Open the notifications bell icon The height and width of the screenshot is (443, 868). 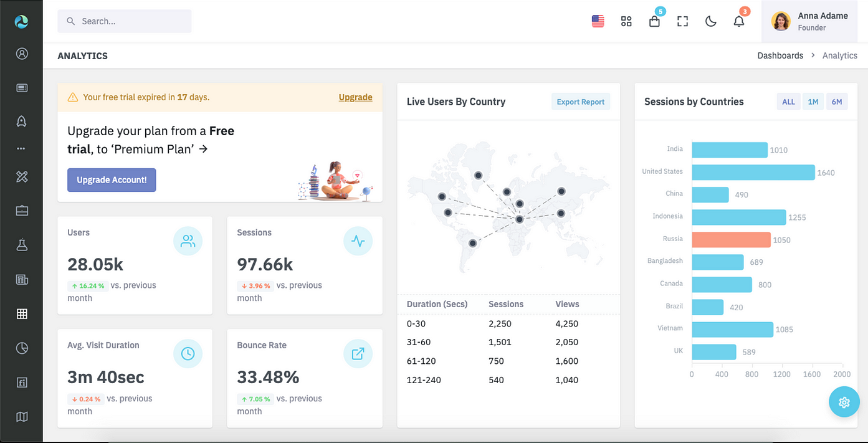(x=738, y=21)
